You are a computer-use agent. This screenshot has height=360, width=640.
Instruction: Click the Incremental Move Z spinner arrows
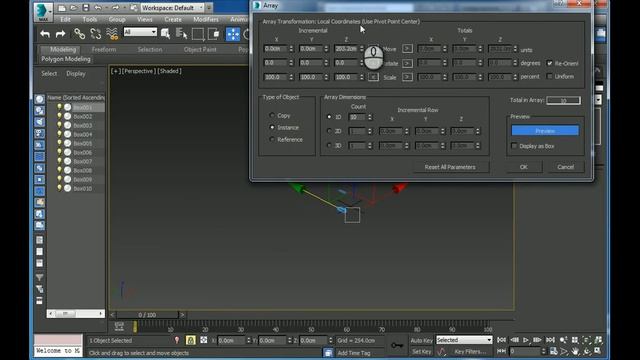pos(361,49)
